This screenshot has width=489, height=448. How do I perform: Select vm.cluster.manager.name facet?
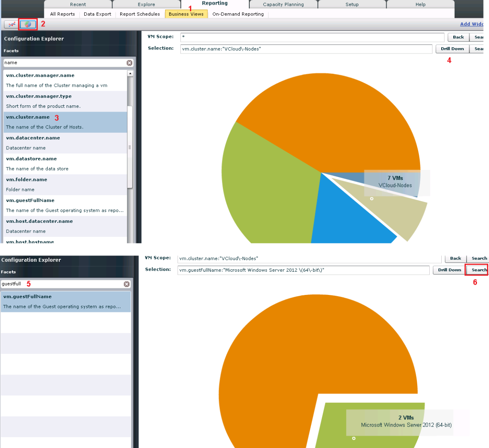(65, 80)
